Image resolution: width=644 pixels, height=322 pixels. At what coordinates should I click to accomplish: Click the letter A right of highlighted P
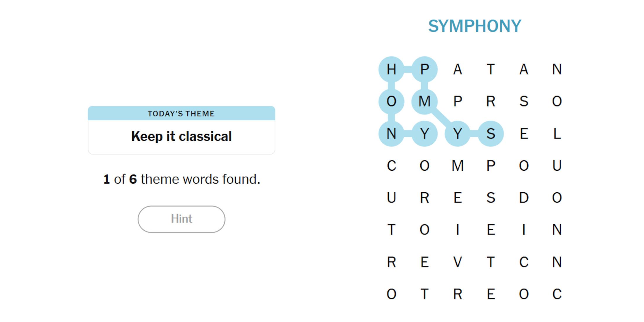(x=458, y=69)
